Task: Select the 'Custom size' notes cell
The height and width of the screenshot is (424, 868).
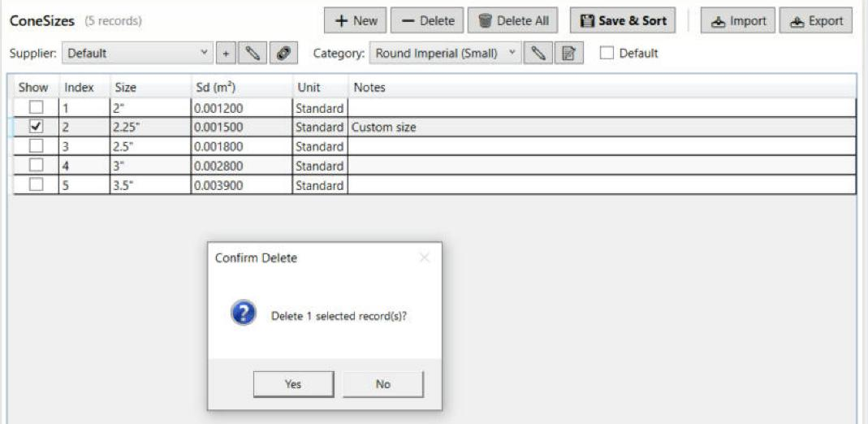Action: (602, 128)
